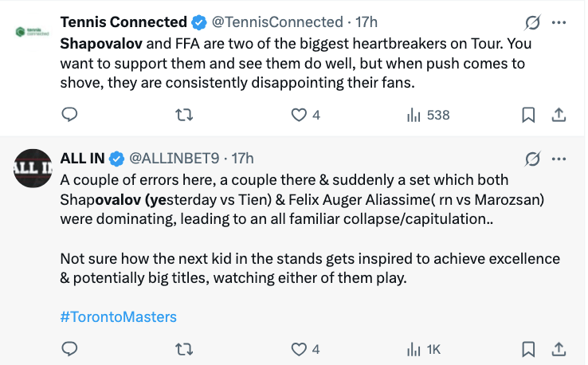The image size is (588, 365).
Task: View analytics showing 1K views
Action: click(x=424, y=349)
